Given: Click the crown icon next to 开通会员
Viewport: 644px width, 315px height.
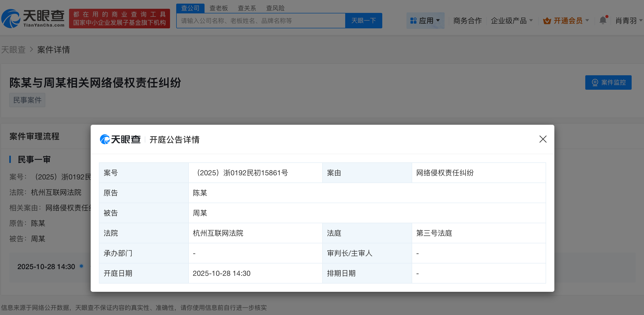Looking at the screenshot, I should [x=547, y=21].
